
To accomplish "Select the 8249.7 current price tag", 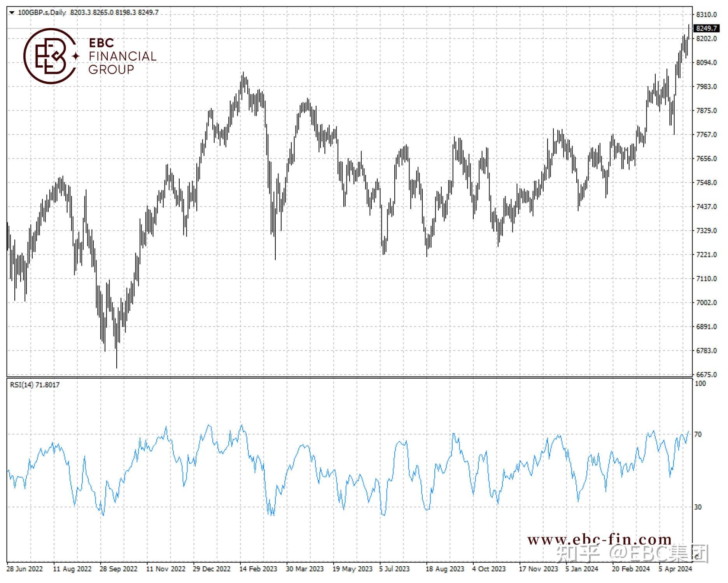I will coord(707,28).
